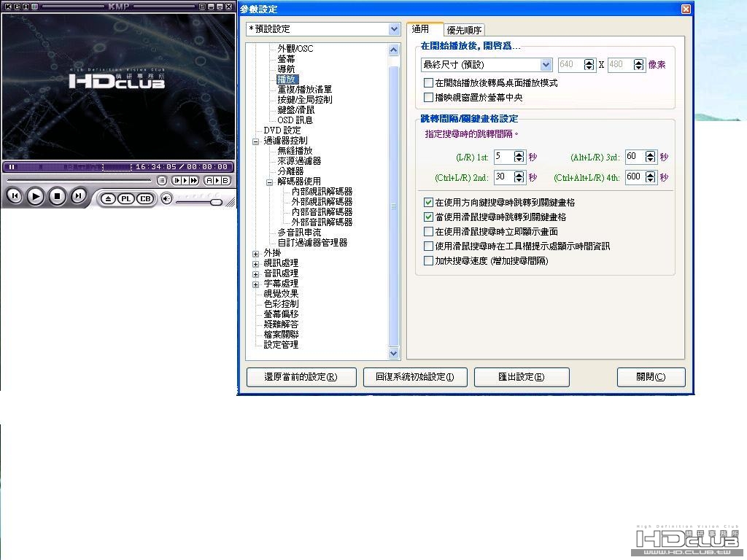747x560 pixels.
Task: Click the settings tree scroll-down arrow
Action: [x=393, y=354]
